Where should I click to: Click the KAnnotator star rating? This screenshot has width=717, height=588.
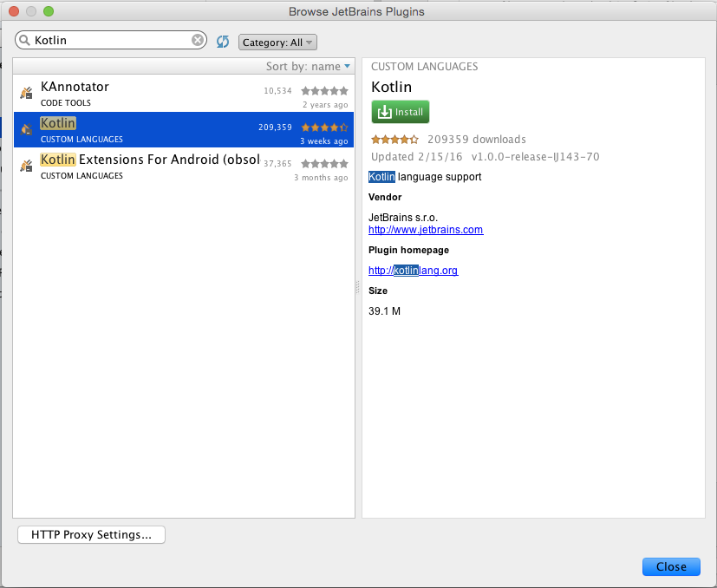click(x=324, y=90)
